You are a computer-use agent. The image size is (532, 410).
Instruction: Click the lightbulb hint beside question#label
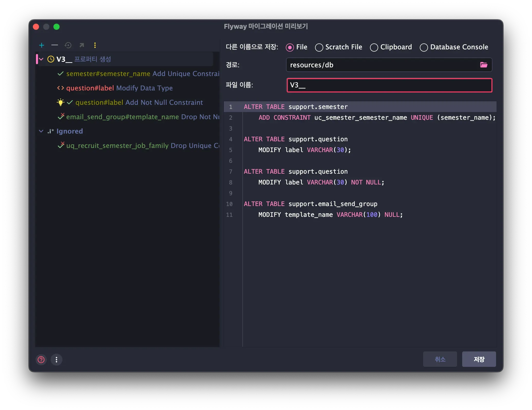coord(60,102)
